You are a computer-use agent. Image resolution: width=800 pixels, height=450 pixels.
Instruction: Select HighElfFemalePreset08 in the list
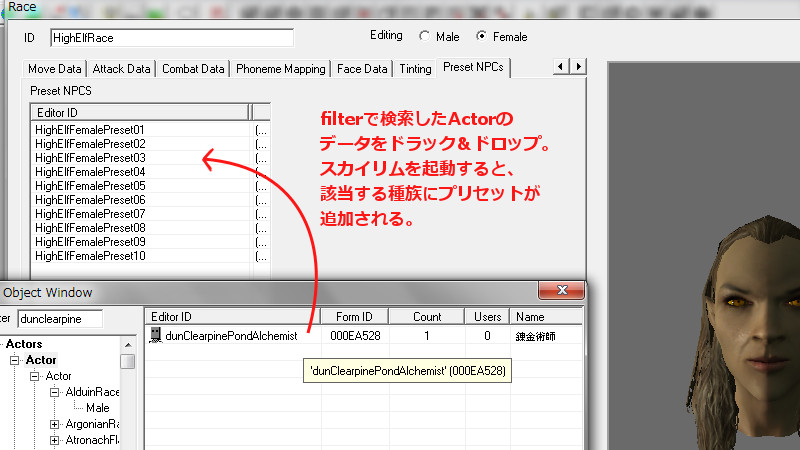click(90, 228)
